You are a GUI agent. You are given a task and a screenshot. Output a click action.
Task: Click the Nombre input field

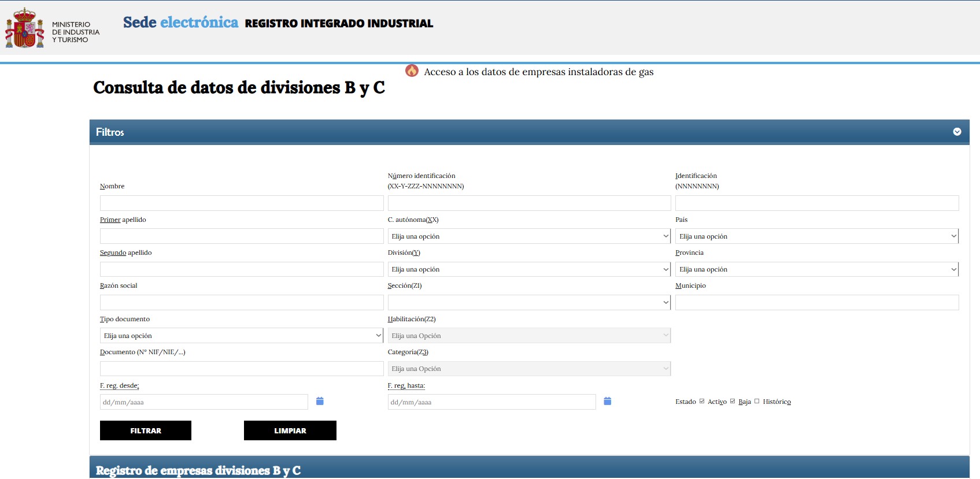click(x=241, y=203)
